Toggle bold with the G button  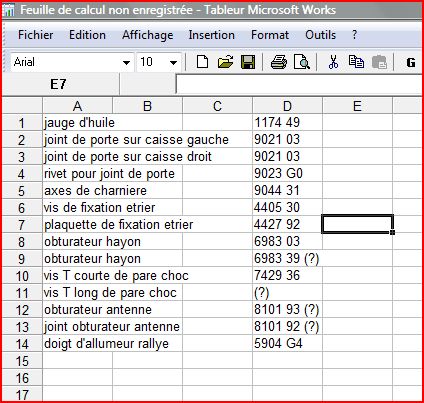[x=411, y=62]
